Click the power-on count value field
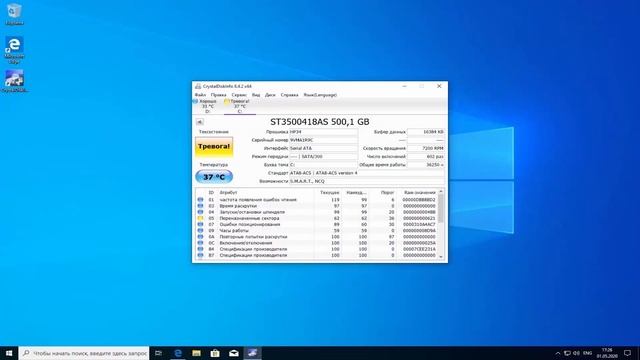This screenshot has height=360, width=640. click(426, 156)
